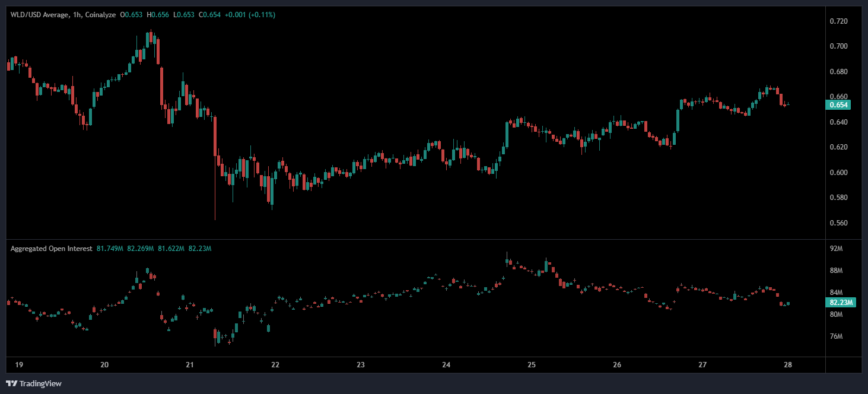Click the 88M open interest axis label
The image size is (868, 394).
(837, 271)
